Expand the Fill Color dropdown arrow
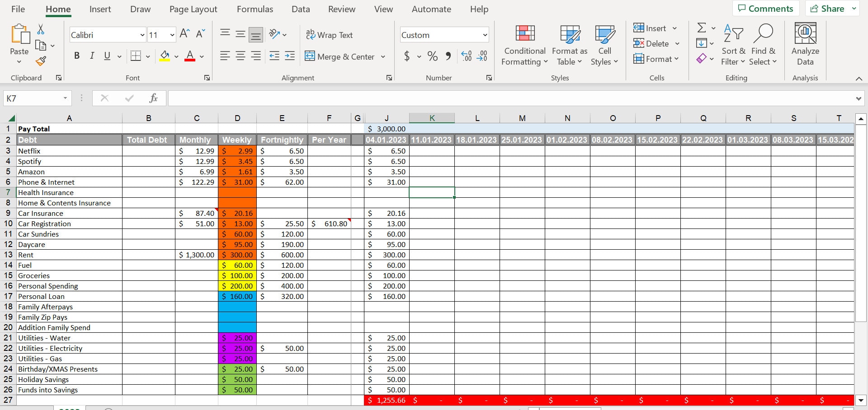 [x=176, y=56]
